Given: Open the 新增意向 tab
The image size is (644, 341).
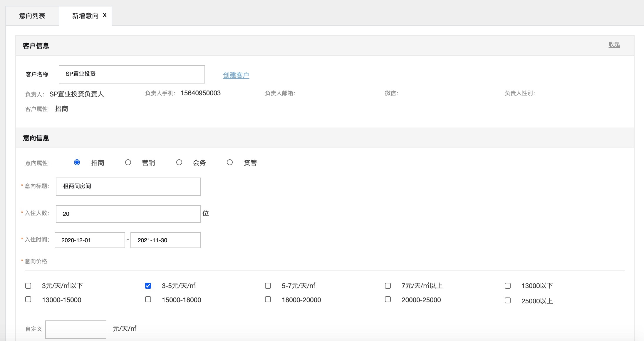Looking at the screenshot, I should (x=85, y=16).
